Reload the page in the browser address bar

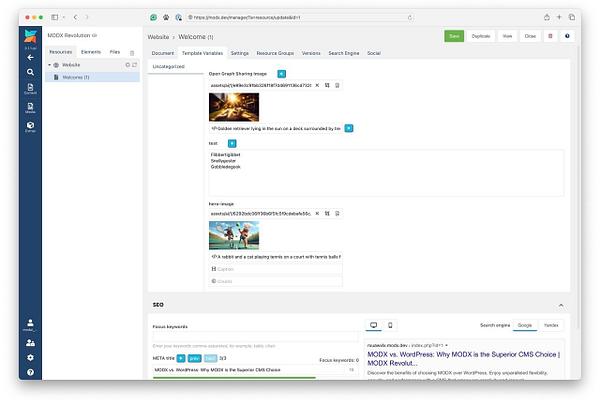tap(410, 17)
